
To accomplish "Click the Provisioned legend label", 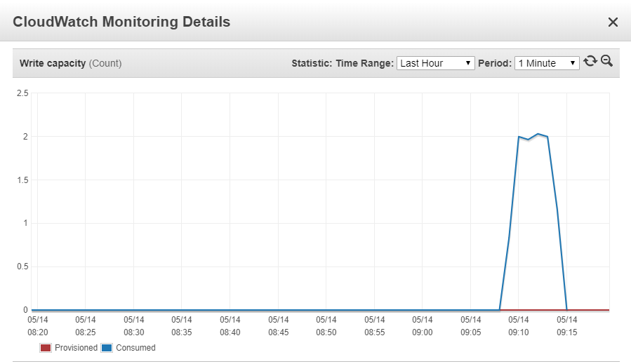I will pyautogui.click(x=76, y=348).
